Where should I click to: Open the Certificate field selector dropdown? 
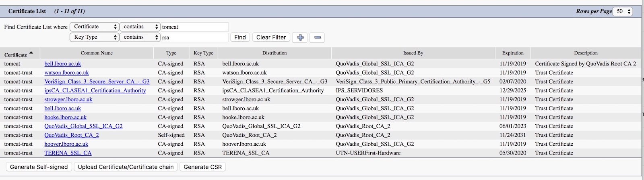coord(95,27)
